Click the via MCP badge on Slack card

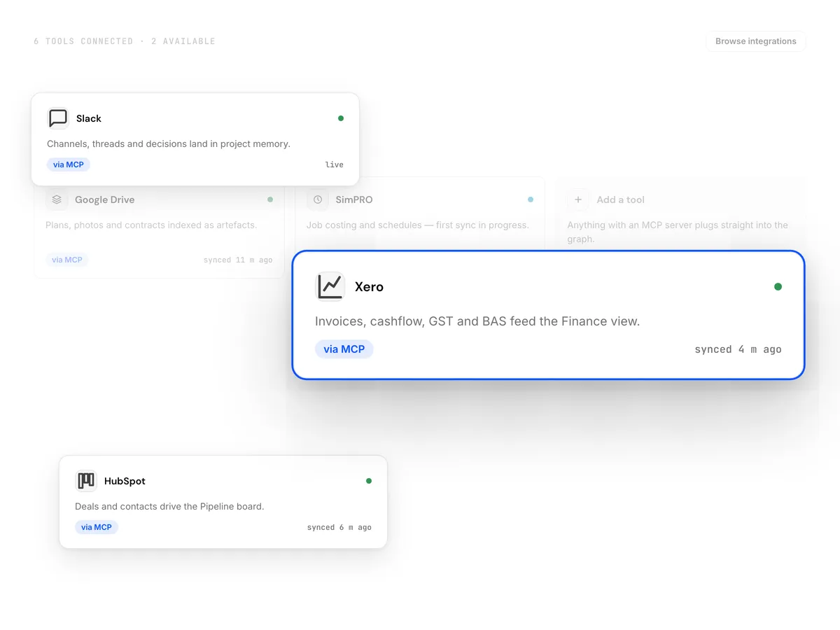tap(69, 164)
